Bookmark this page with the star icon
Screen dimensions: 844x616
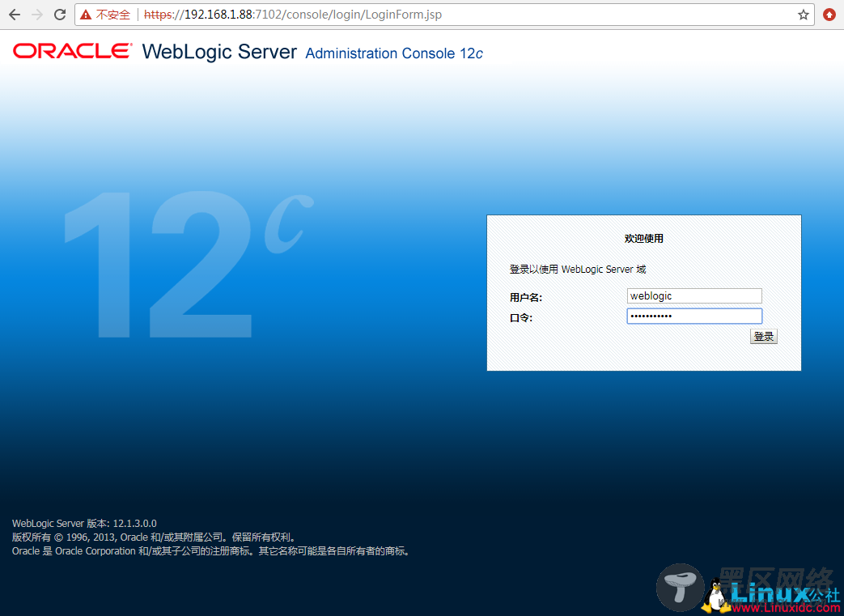tap(803, 15)
